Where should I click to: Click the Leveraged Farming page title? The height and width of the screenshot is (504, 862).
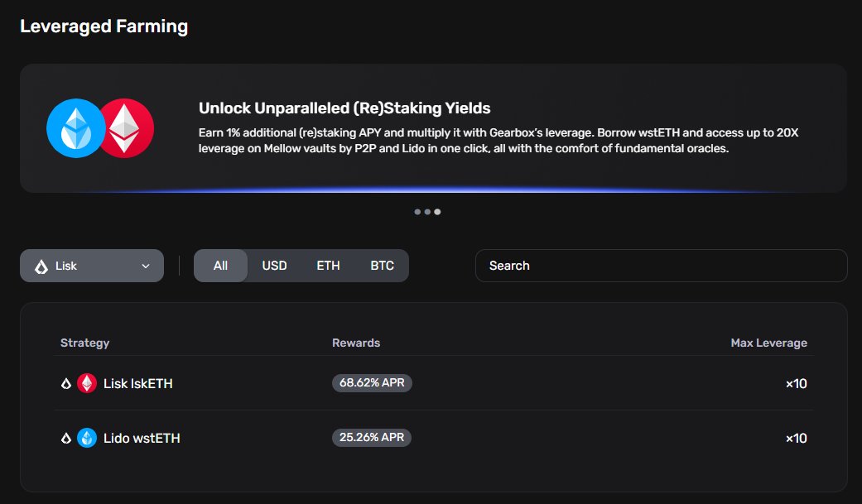tap(104, 26)
